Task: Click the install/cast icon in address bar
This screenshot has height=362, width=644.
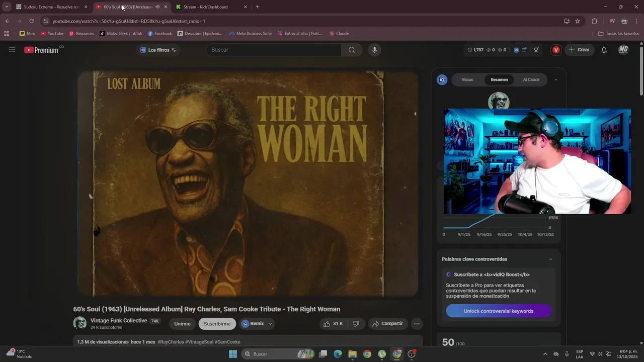Action: click(x=567, y=21)
